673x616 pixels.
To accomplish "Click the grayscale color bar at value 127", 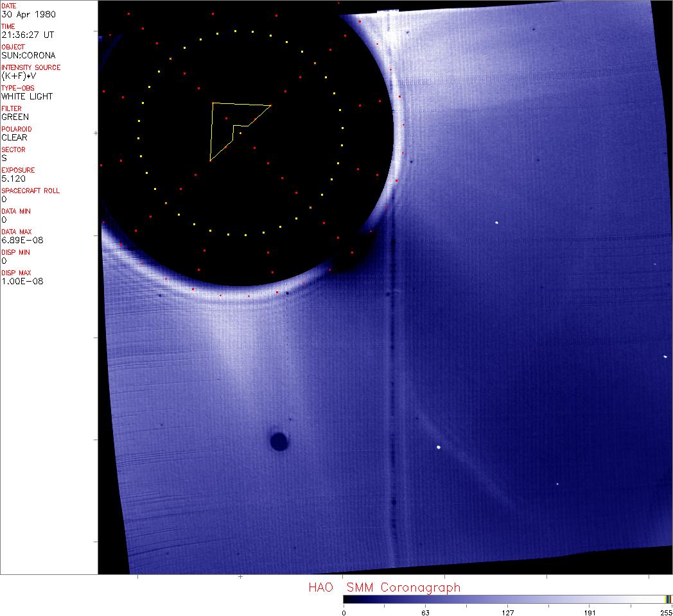I will click(507, 599).
